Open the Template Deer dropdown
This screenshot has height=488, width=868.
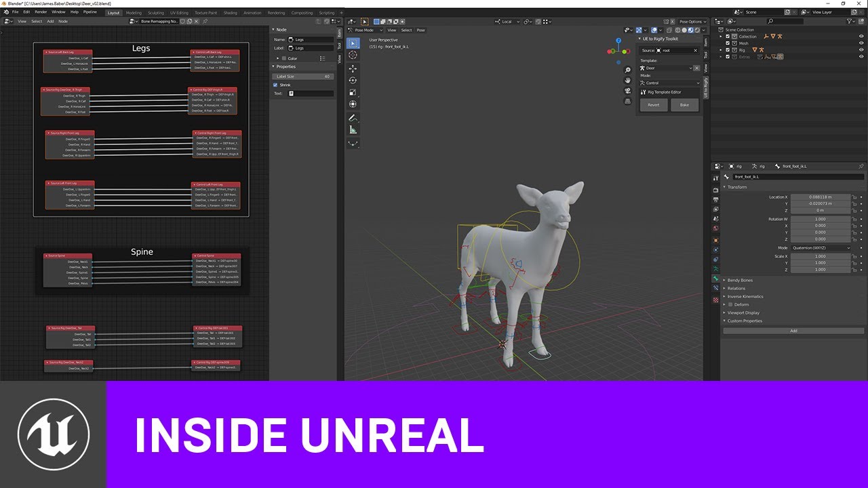[x=666, y=68]
